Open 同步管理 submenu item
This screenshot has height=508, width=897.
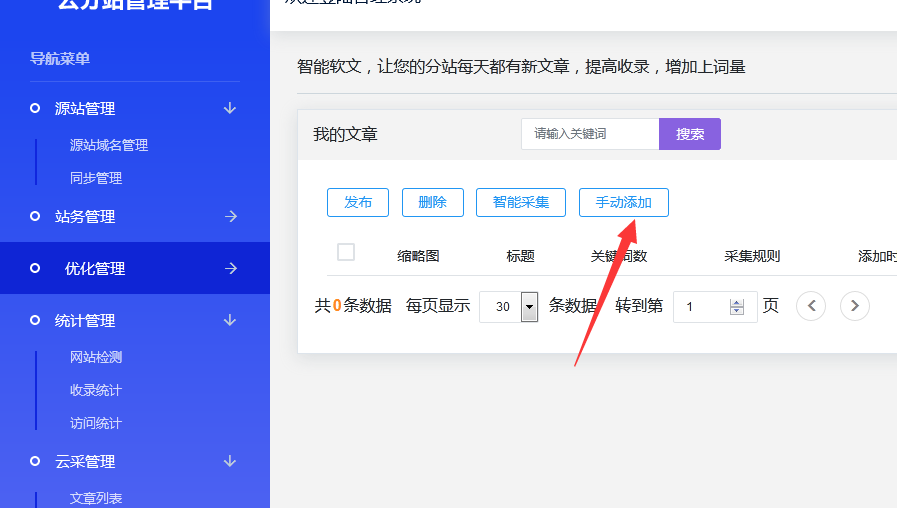pos(96,178)
